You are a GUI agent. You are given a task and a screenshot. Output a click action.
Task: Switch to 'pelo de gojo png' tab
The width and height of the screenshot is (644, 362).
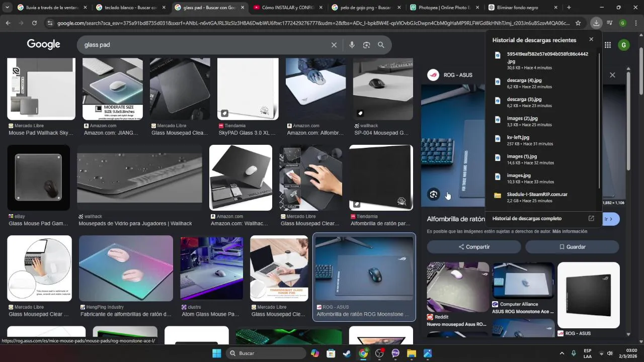[x=367, y=8]
